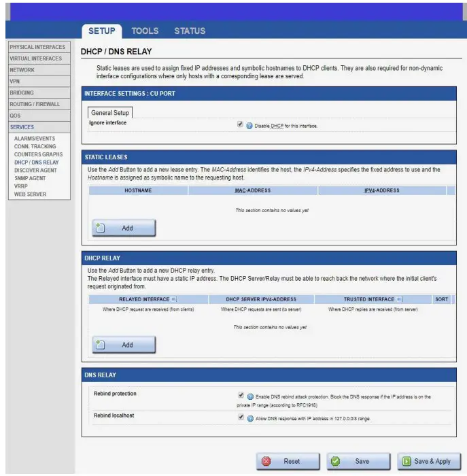Click the new-page icon on the DHCP Relay Add button
Image resolution: width=467 pixels, height=476 pixels.
[100, 345]
